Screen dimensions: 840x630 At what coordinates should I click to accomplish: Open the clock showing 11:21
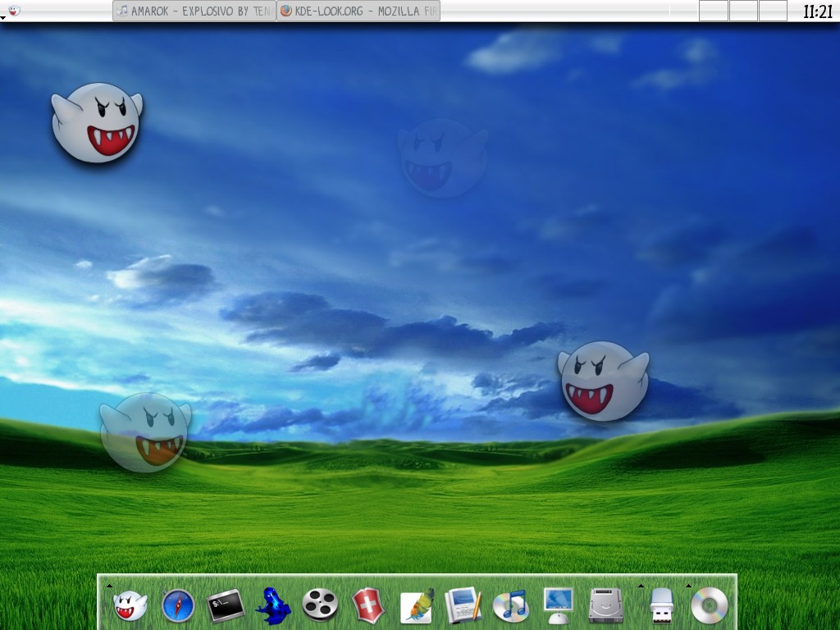tap(818, 11)
